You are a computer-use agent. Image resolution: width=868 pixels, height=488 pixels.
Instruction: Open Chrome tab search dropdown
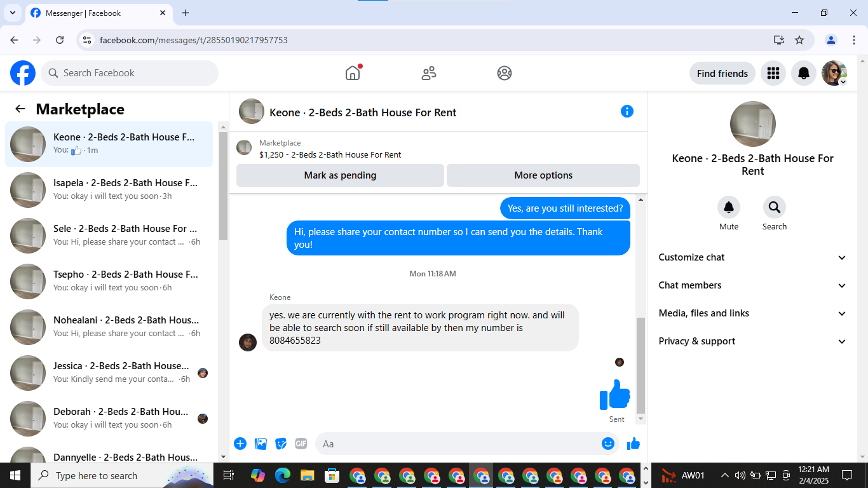tap(13, 13)
